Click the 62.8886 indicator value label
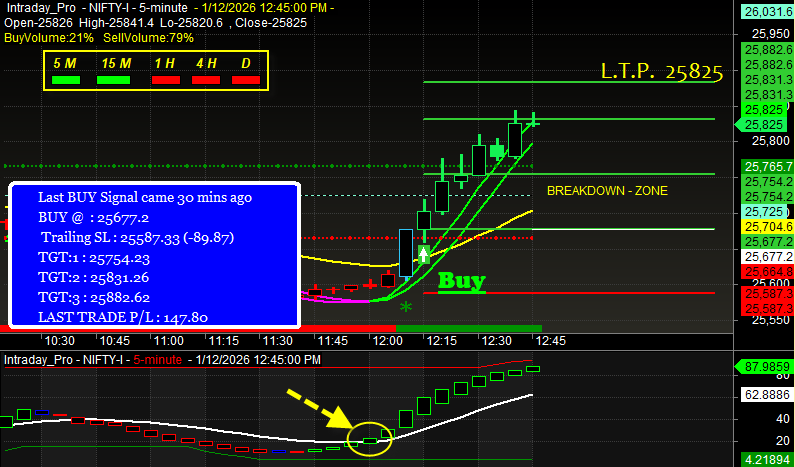 click(766, 394)
